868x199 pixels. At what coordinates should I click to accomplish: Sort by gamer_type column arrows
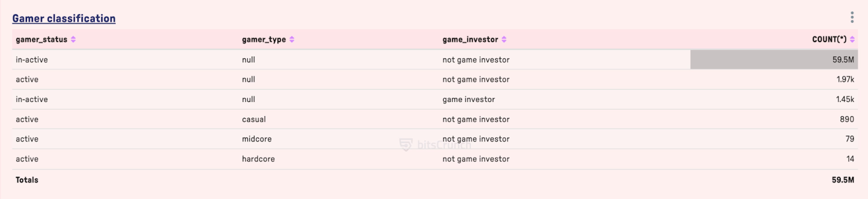click(292, 39)
